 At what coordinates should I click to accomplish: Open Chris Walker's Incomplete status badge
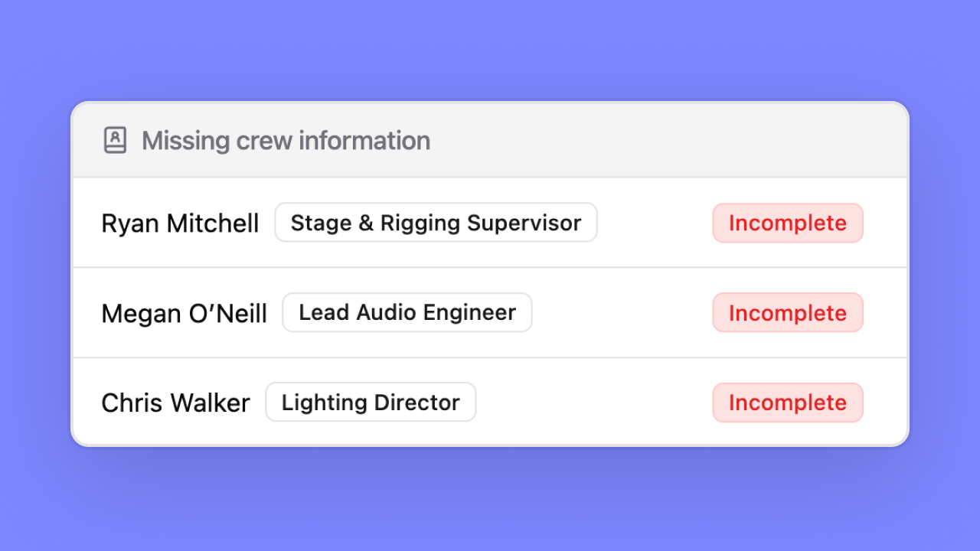click(x=787, y=403)
